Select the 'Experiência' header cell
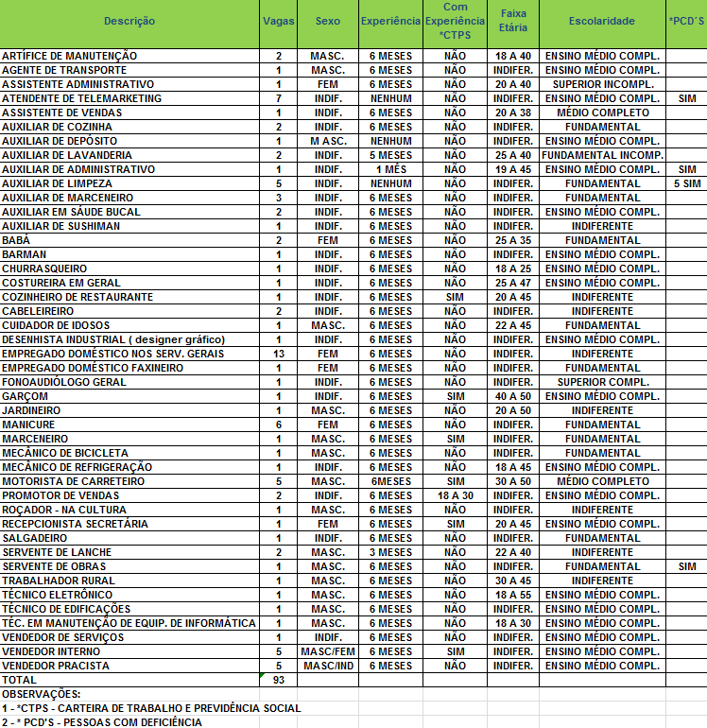This screenshot has width=707, height=728. 390,21
